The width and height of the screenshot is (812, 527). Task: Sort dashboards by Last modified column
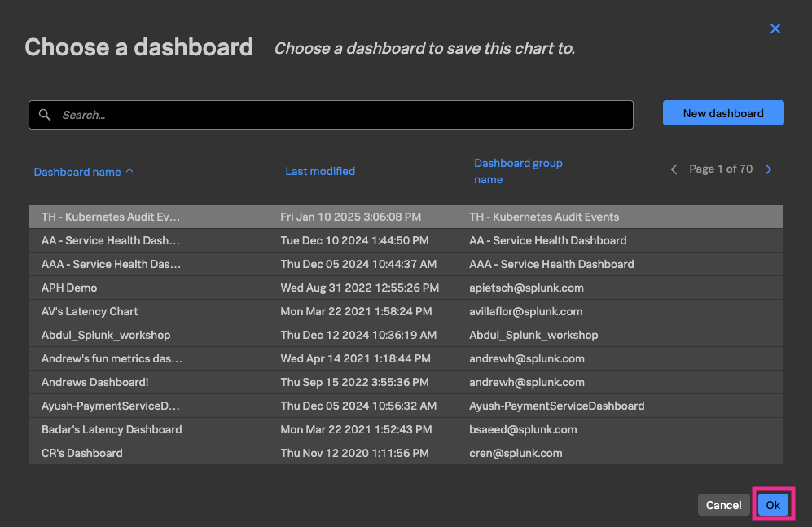point(320,171)
